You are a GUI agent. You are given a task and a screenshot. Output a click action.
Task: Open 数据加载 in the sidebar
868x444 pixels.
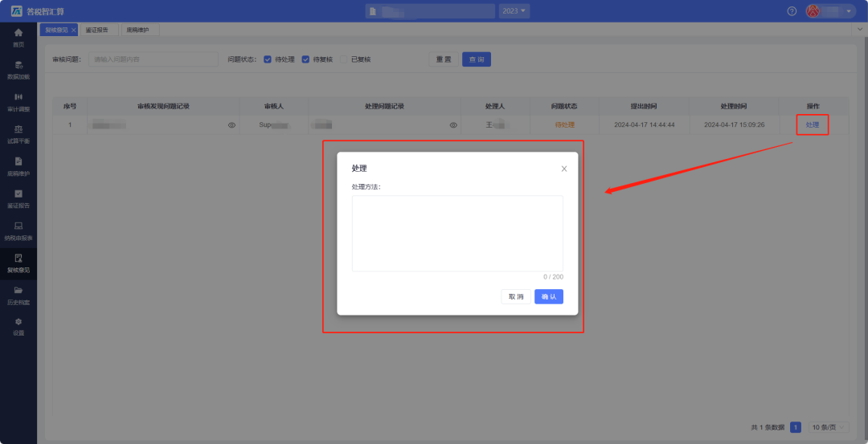click(18, 70)
